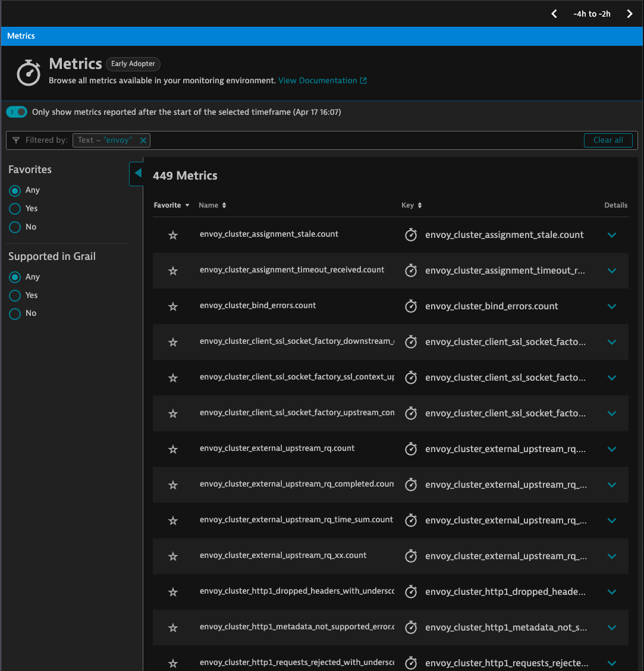This screenshot has width=644, height=671.
Task: Collapse the filter sidebar with triangle handle
Action: tap(137, 173)
